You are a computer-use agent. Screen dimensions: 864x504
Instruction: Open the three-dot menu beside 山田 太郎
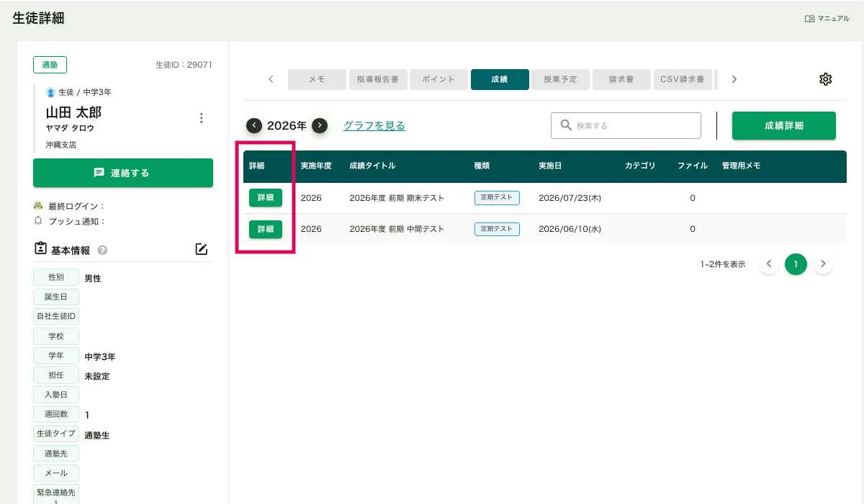pyautogui.click(x=201, y=118)
